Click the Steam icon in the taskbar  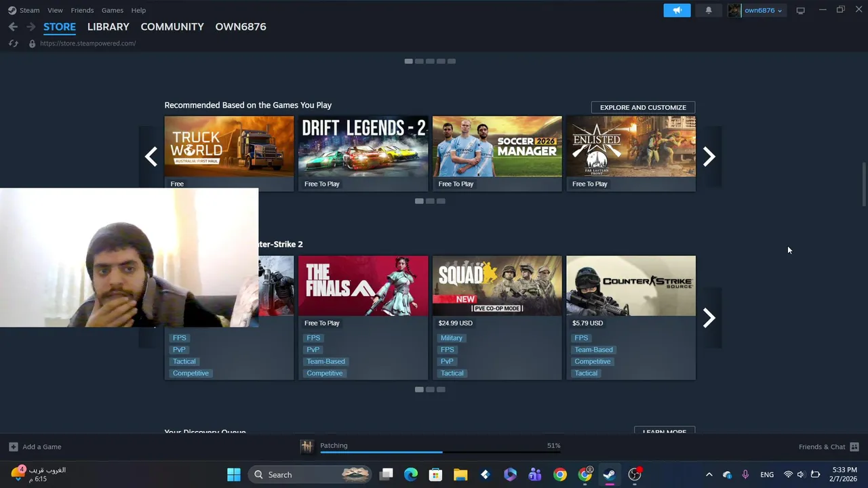[x=610, y=474]
